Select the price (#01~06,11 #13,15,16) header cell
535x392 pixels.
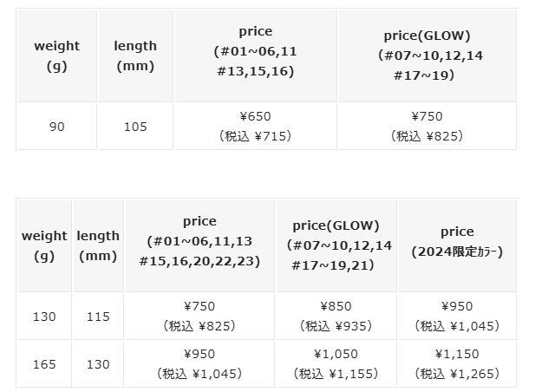[255, 56]
